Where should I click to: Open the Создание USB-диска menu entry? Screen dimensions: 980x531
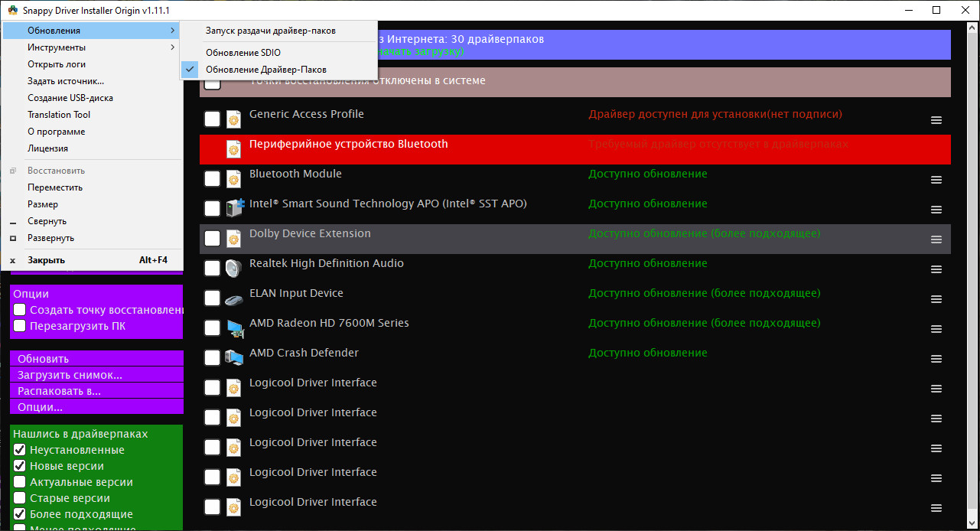coord(70,98)
